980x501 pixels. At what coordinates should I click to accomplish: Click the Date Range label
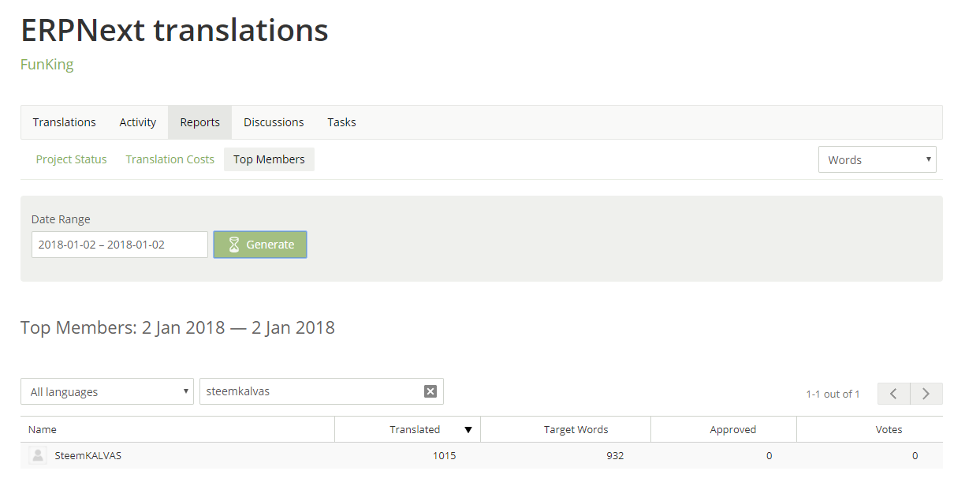coord(61,219)
